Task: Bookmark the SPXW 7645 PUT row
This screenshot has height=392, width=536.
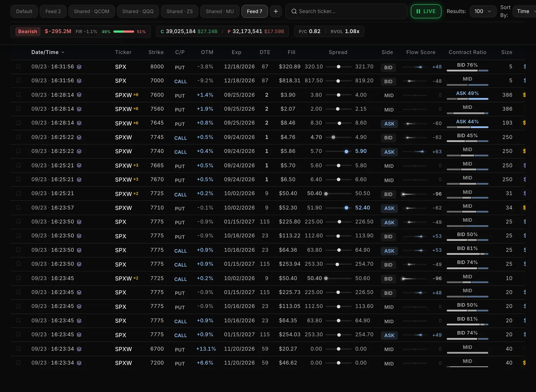Action: point(18,123)
